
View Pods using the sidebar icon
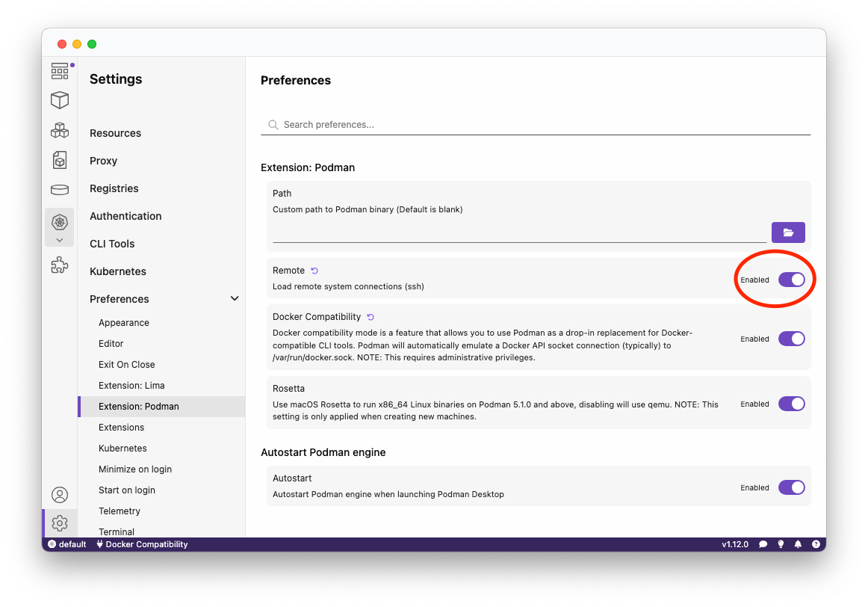coord(60,130)
